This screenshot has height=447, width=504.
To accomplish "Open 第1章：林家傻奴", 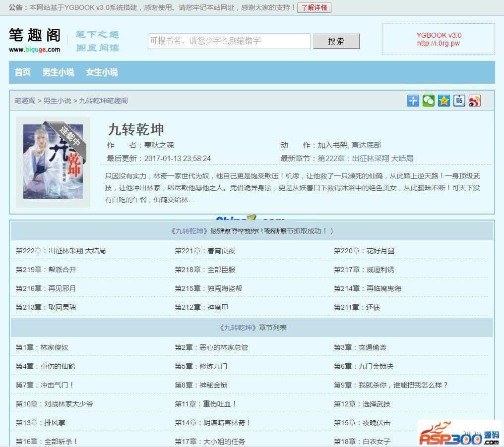I will point(42,347).
